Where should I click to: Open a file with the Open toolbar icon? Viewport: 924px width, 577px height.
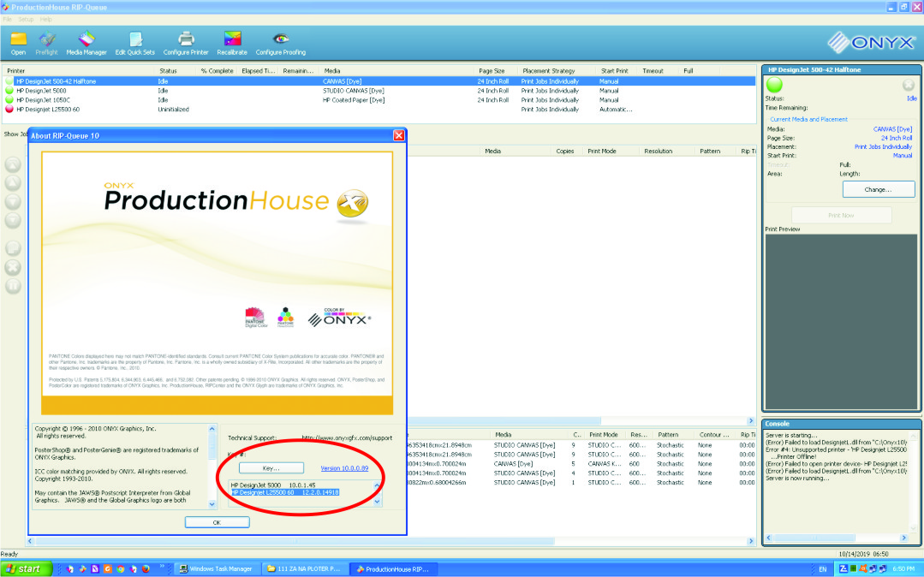click(x=18, y=43)
